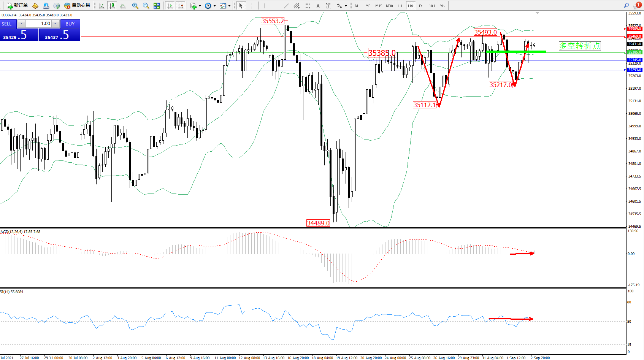
Task: Open the search magnifier in top right
Action: [626, 6]
